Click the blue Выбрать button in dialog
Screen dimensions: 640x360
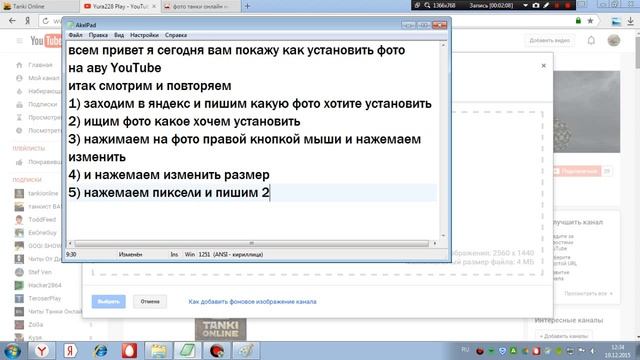[x=109, y=302]
